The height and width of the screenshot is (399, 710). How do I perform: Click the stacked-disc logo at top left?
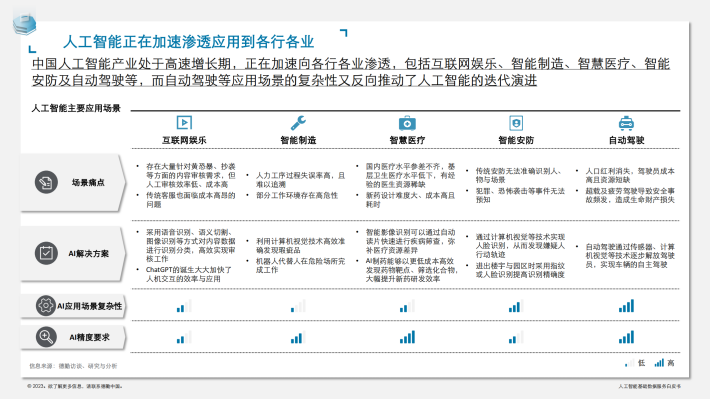(x=24, y=24)
